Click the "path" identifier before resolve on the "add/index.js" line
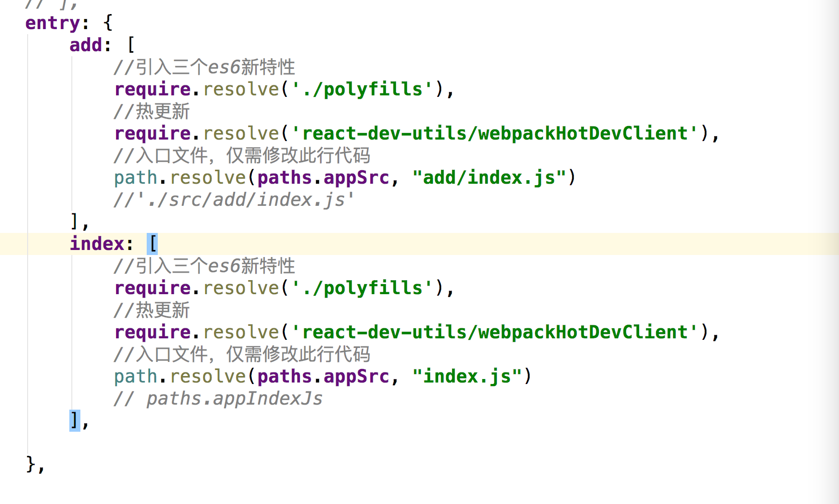Screen dimensions: 839x504 click(136, 178)
